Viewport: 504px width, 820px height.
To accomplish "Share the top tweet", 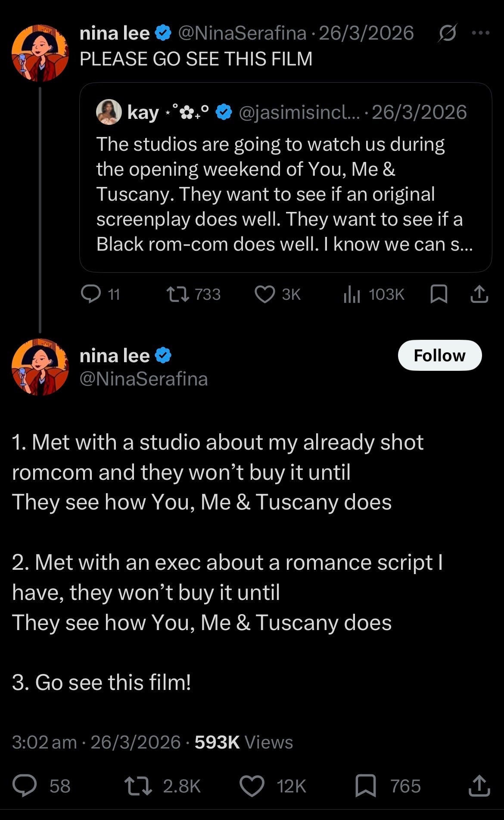I will coord(479,294).
